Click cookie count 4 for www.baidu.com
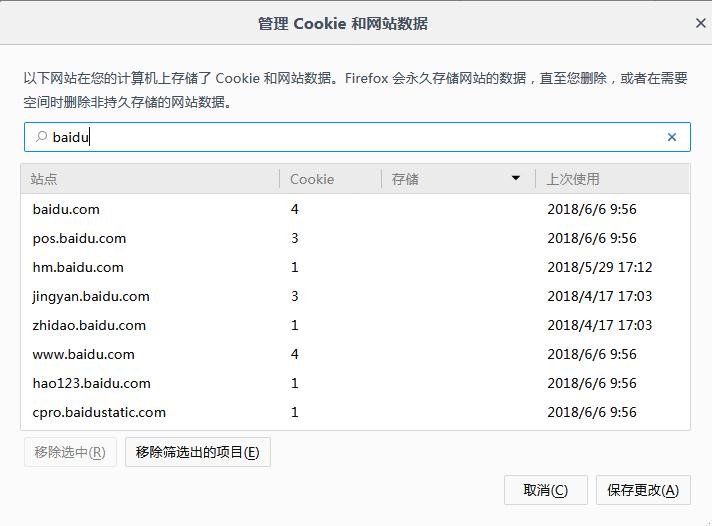 click(295, 354)
